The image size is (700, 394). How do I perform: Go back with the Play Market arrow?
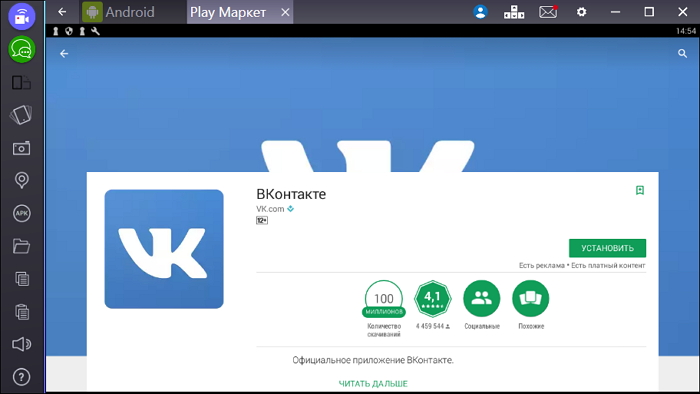point(64,54)
